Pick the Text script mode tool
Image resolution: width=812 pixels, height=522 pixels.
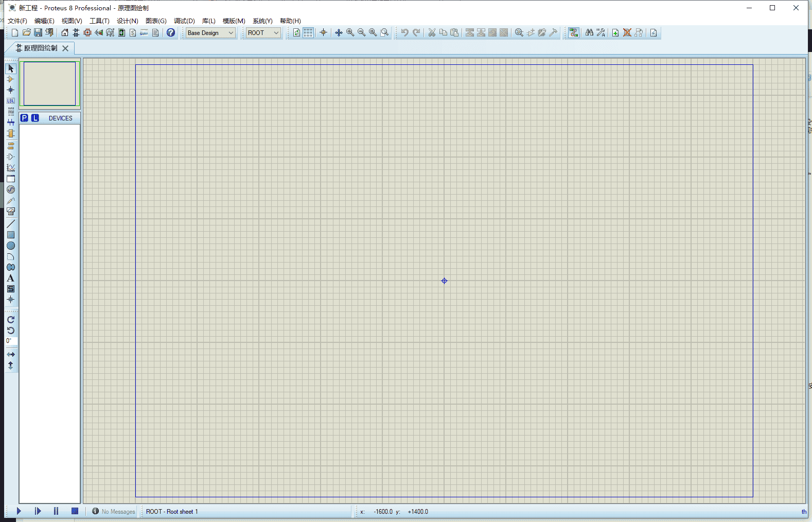pos(11,112)
